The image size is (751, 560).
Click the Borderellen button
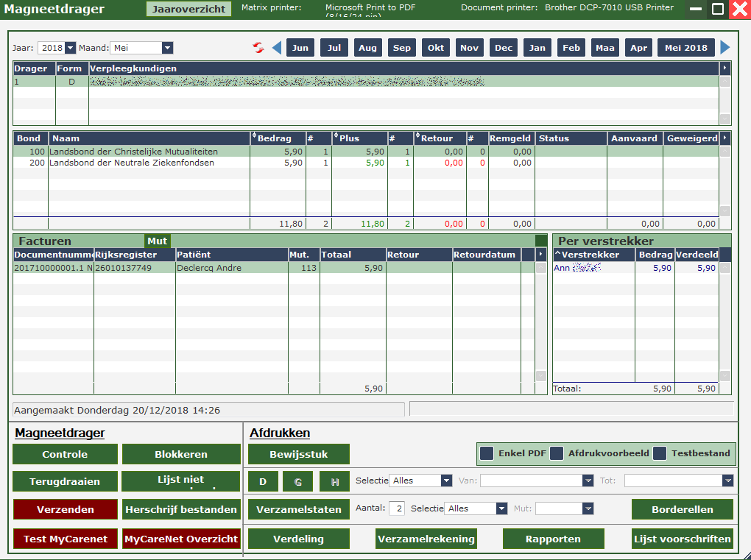(x=682, y=509)
